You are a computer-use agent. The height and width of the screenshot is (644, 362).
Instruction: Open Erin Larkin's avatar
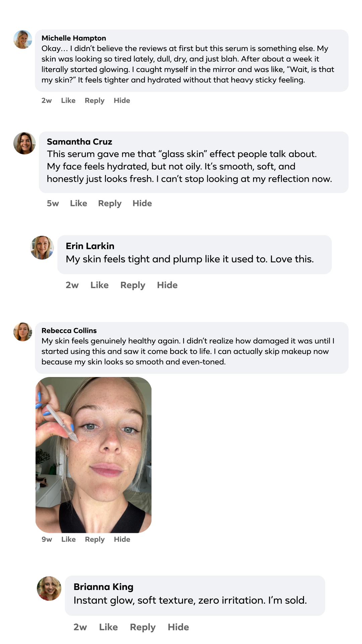click(42, 248)
